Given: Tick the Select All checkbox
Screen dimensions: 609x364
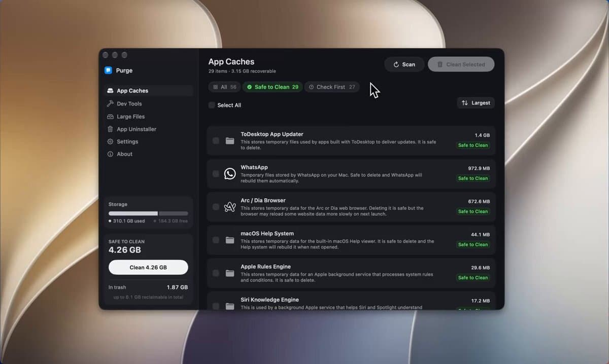Looking at the screenshot, I should [x=212, y=105].
